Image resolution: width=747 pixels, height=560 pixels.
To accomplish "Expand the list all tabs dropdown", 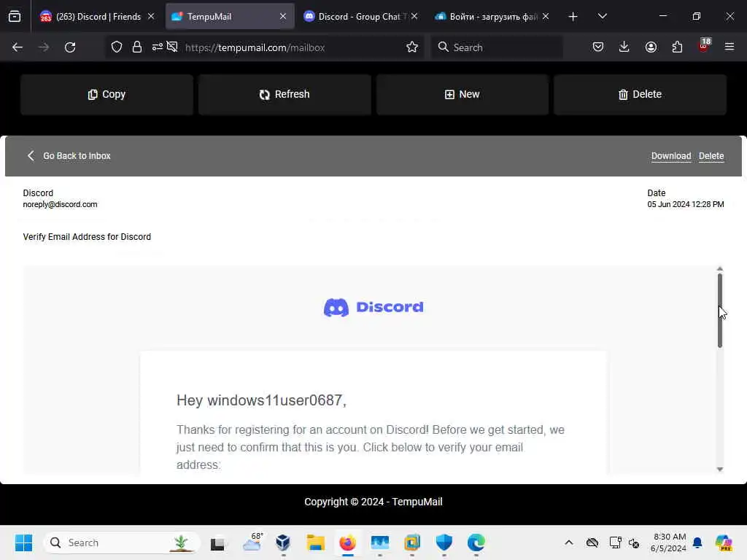I will (602, 17).
